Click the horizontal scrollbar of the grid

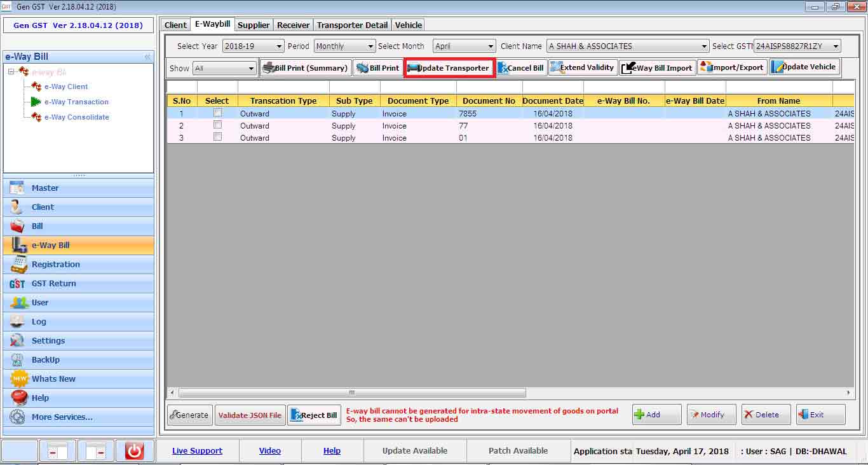(352, 393)
